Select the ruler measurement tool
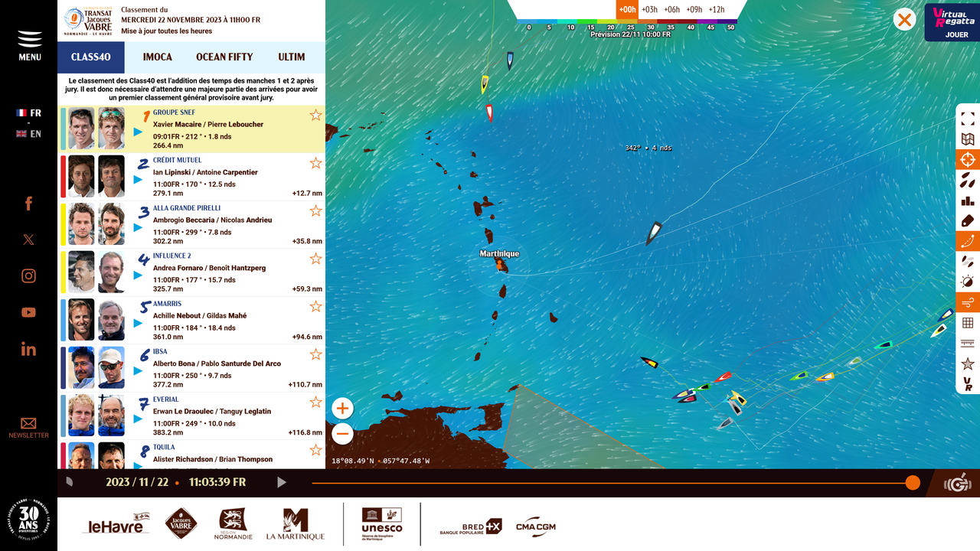 click(968, 343)
